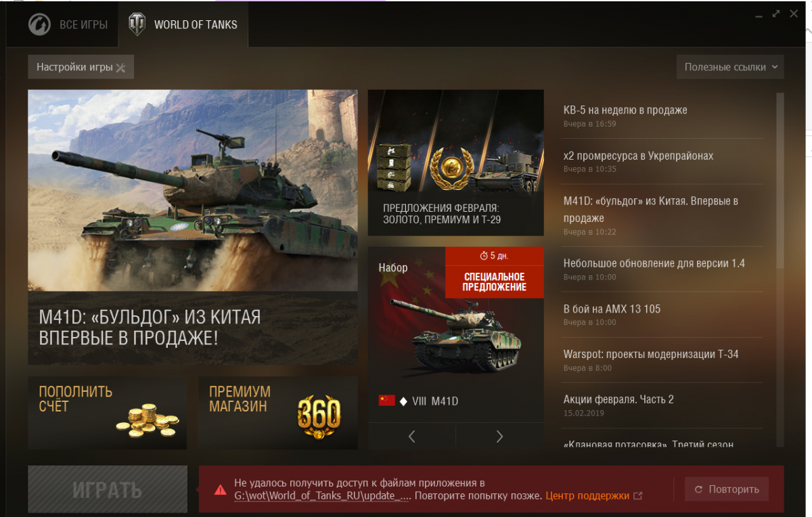Open game settings wrench icon «Настройки игры»
Viewport: 812px width, 517px height.
point(81,67)
